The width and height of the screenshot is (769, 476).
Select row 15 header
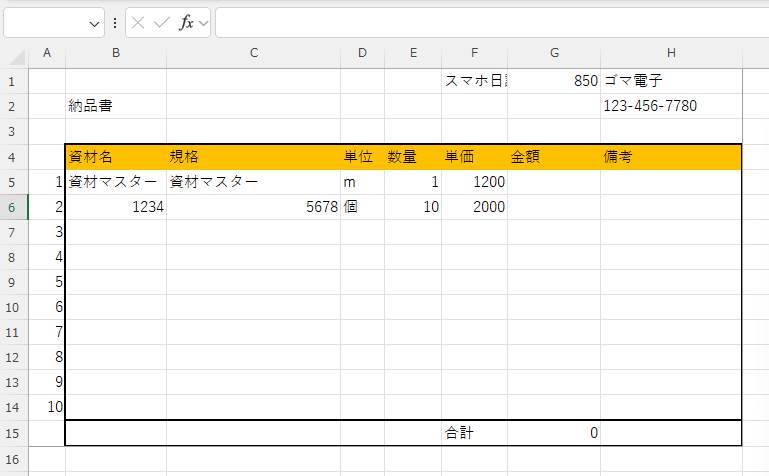point(14,433)
